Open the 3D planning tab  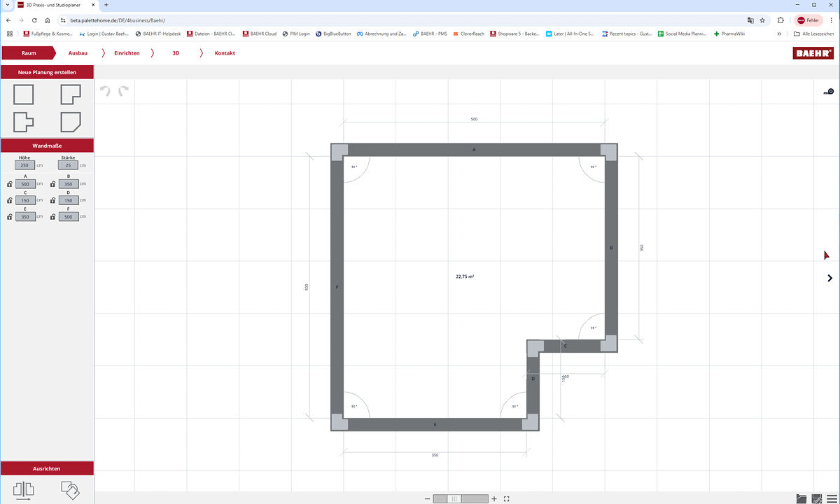(176, 52)
